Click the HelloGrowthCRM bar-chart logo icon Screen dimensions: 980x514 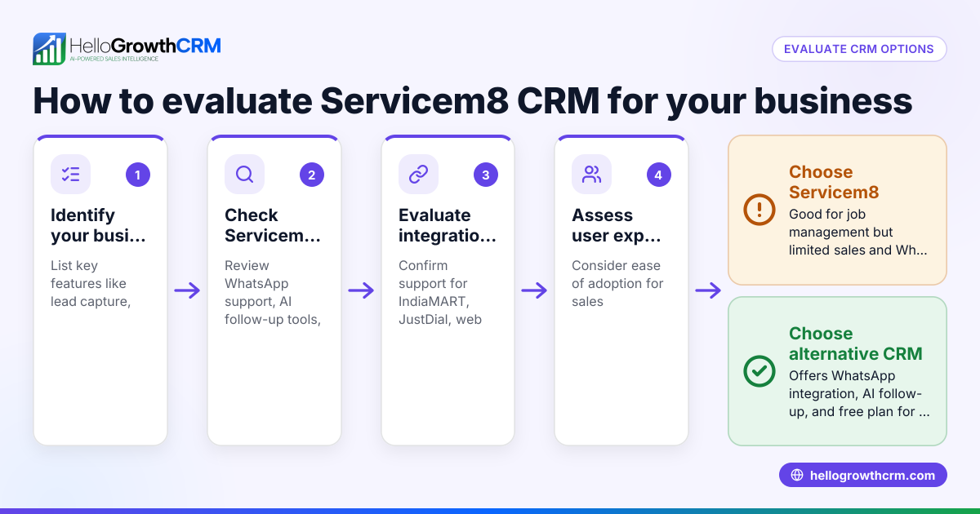tap(49, 49)
